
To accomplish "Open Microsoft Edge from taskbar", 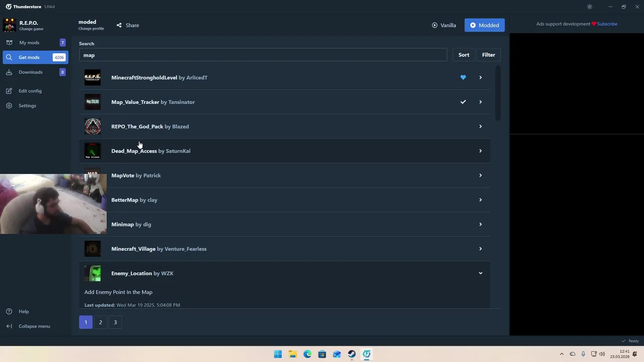I will coord(307,354).
